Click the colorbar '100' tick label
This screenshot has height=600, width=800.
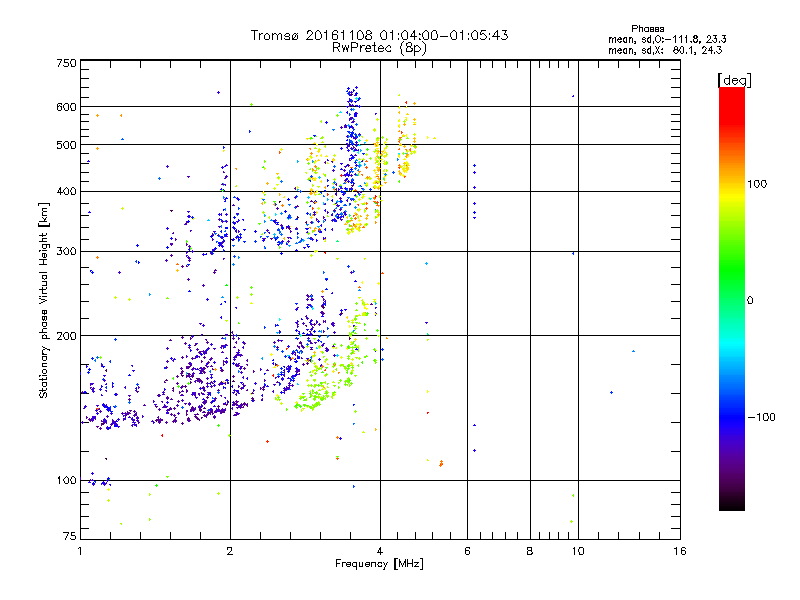click(x=757, y=184)
